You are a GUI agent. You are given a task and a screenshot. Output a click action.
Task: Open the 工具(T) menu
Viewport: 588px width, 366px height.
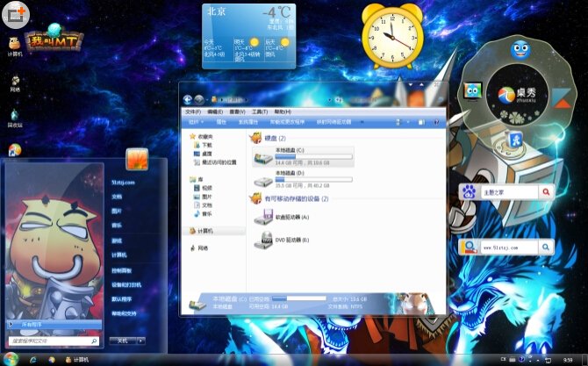coord(260,111)
